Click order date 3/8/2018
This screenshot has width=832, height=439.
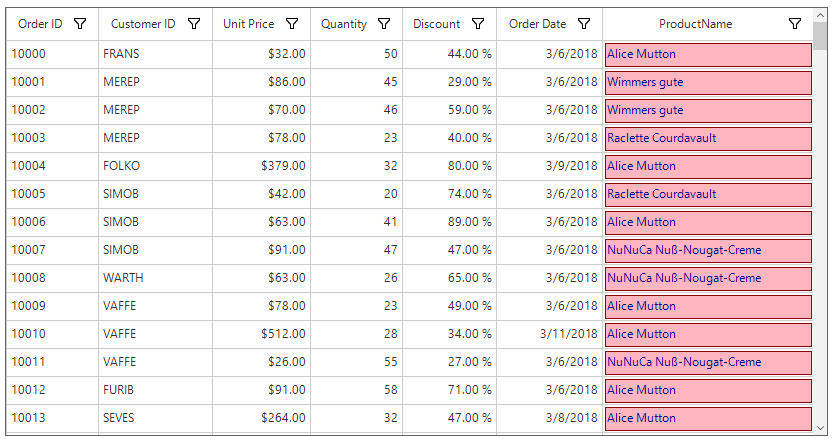[550, 418]
